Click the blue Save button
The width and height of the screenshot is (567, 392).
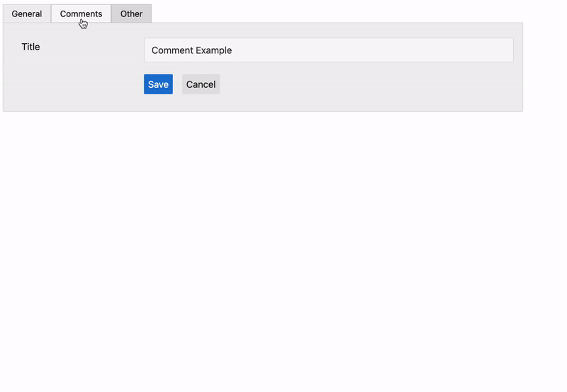click(x=158, y=84)
